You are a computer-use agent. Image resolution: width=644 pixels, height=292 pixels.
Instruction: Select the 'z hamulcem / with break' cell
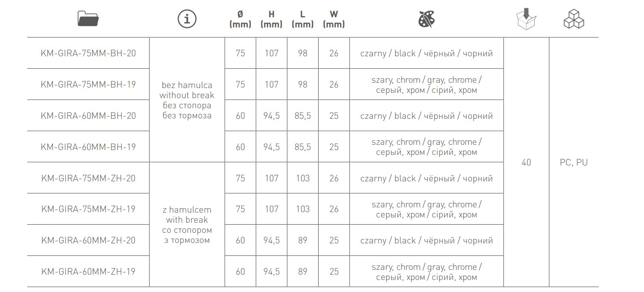click(187, 225)
